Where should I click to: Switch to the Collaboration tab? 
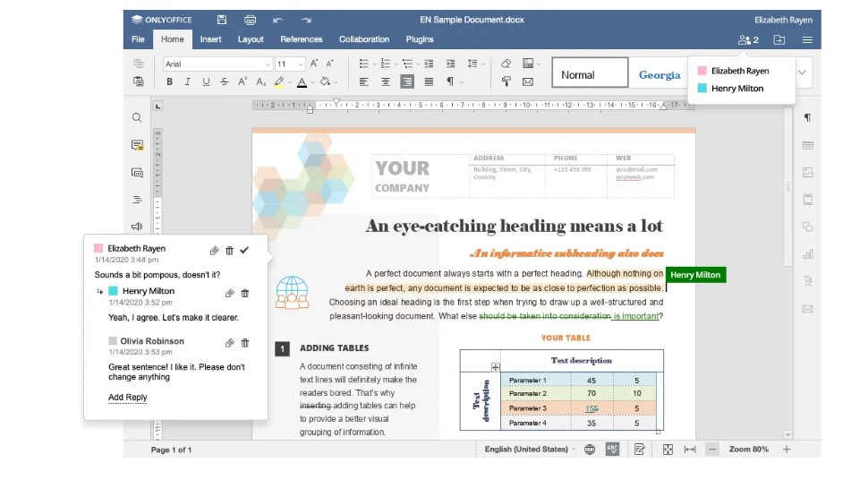pos(364,39)
